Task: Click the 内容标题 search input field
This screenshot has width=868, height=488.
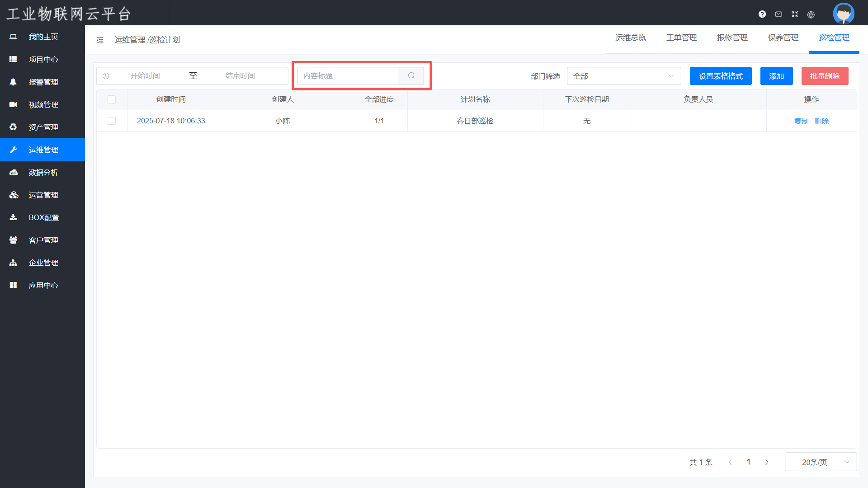Action: (x=348, y=76)
